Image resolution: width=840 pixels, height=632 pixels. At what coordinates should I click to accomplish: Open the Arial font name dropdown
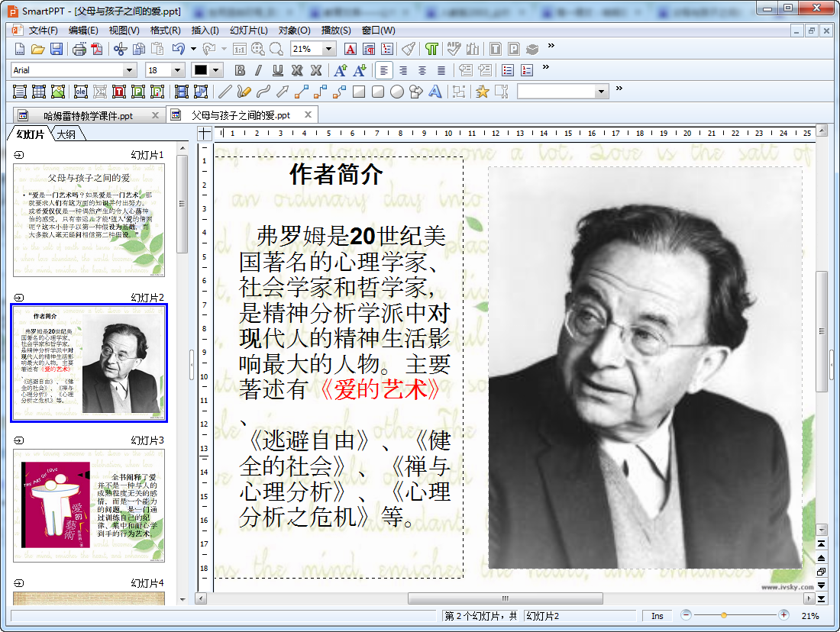point(129,70)
